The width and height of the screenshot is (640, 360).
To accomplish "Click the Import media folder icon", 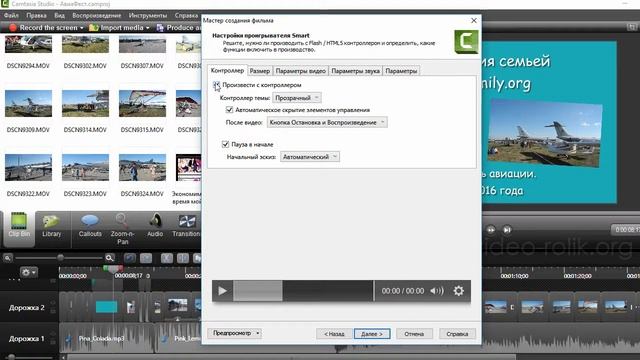I will [x=93, y=28].
